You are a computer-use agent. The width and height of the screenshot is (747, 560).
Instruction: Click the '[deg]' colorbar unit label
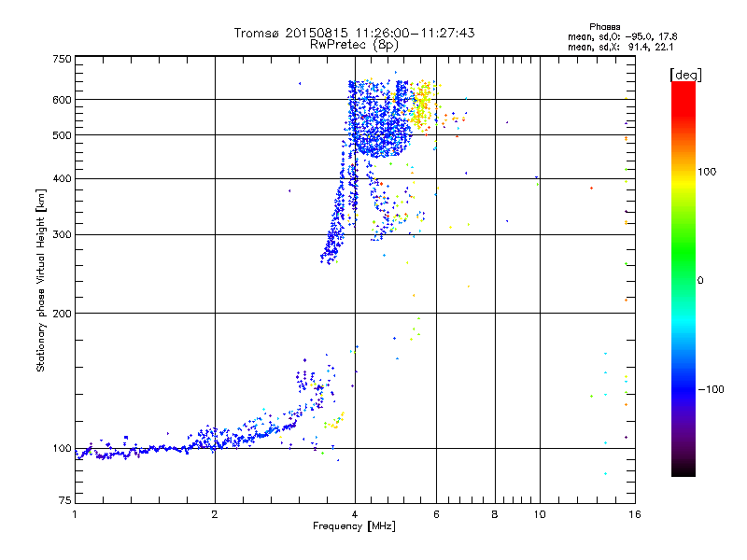pyautogui.click(x=685, y=75)
